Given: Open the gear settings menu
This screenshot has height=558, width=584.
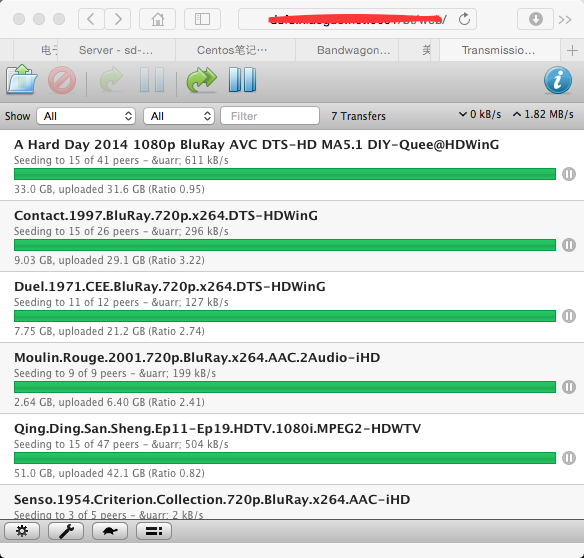Looking at the screenshot, I should point(22,531).
